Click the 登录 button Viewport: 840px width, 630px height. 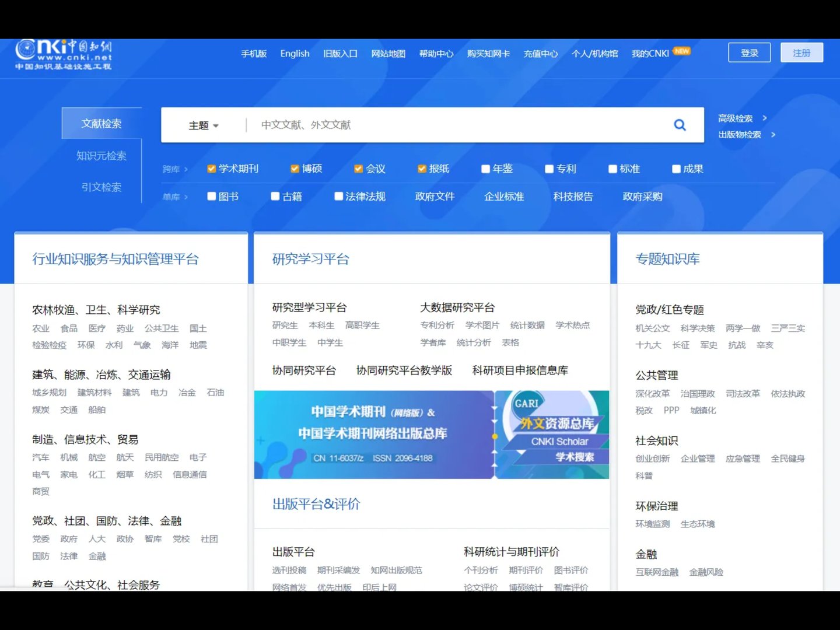click(x=749, y=52)
